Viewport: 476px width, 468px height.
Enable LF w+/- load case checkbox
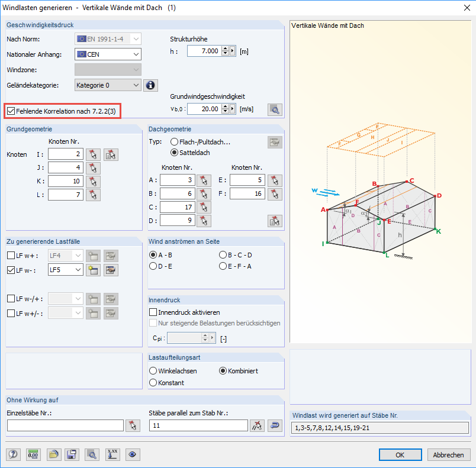[x=11, y=313]
